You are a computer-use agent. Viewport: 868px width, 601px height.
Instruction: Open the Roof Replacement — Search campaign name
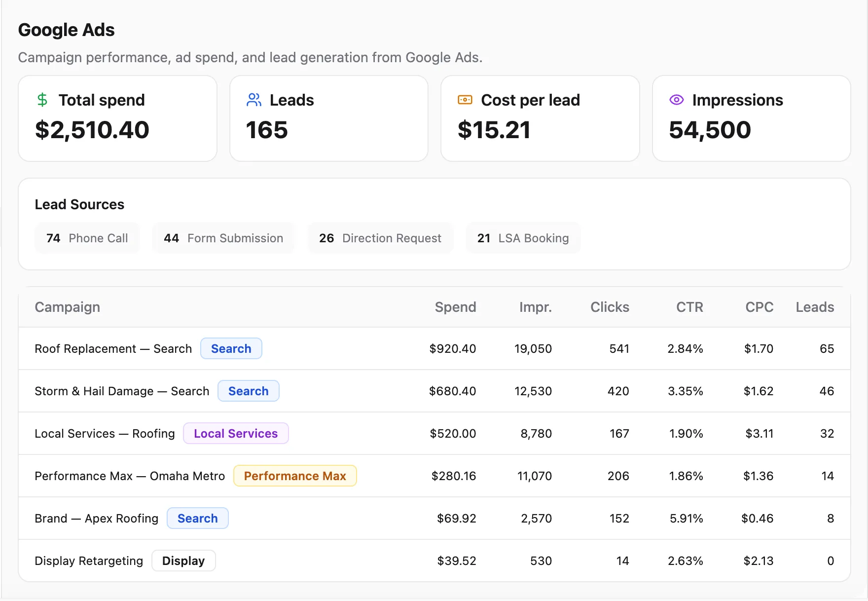pyautogui.click(x=113, y=349)
